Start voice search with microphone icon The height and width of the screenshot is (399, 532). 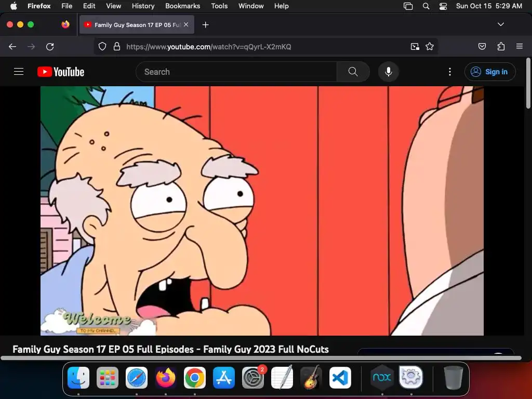coord(389,72)
